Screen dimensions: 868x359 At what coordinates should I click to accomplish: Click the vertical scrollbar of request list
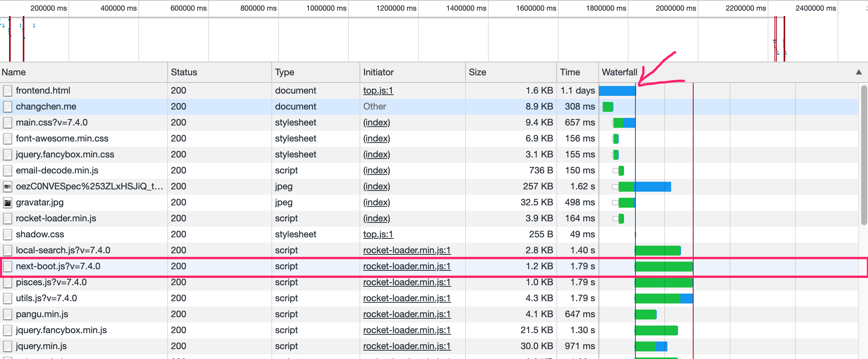(x=863, y=152)
